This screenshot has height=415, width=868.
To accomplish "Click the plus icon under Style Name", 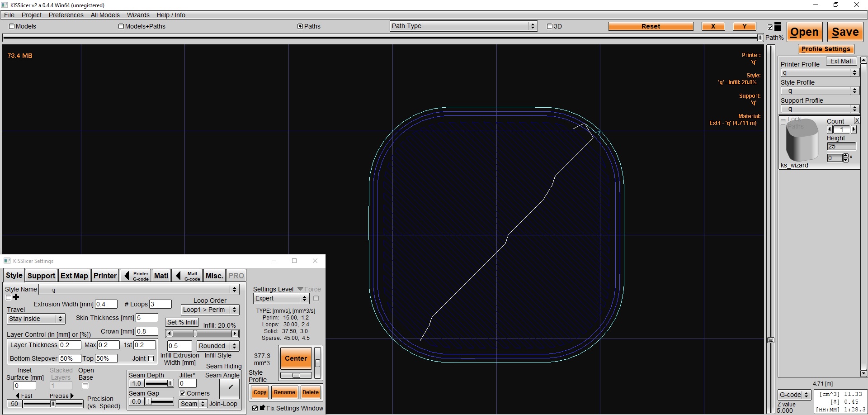I will click(x=16, y=297).
